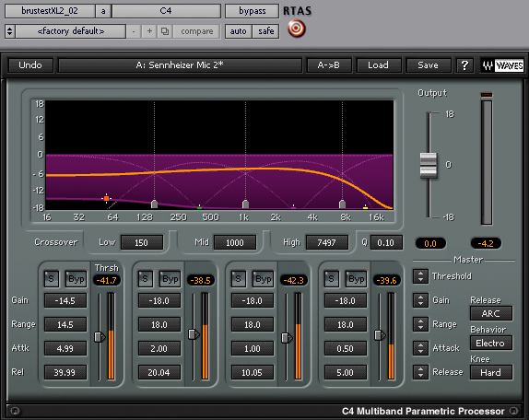Screen dimensions: 529x420
Task: Grab the mid crossover marker at 1k
Action: click(x=245, y=204)
